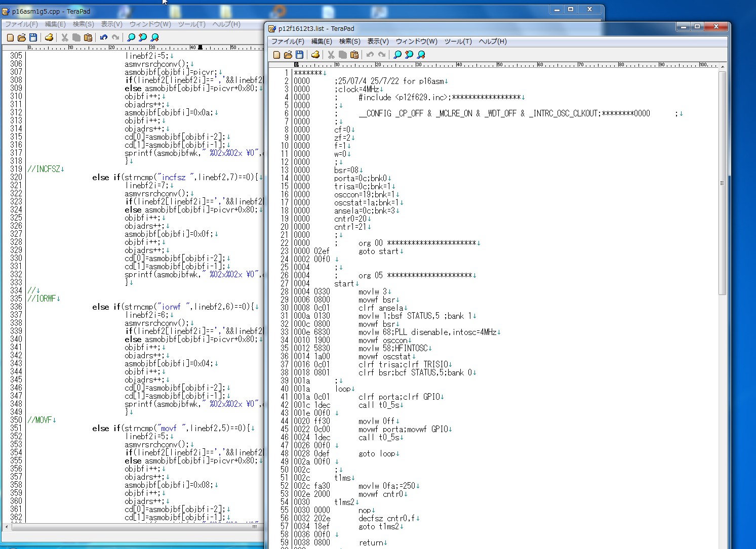This screenshot has width=756, height=549.
Task: Click "call t0_5s" on list line 42
Action: [379, 405]
